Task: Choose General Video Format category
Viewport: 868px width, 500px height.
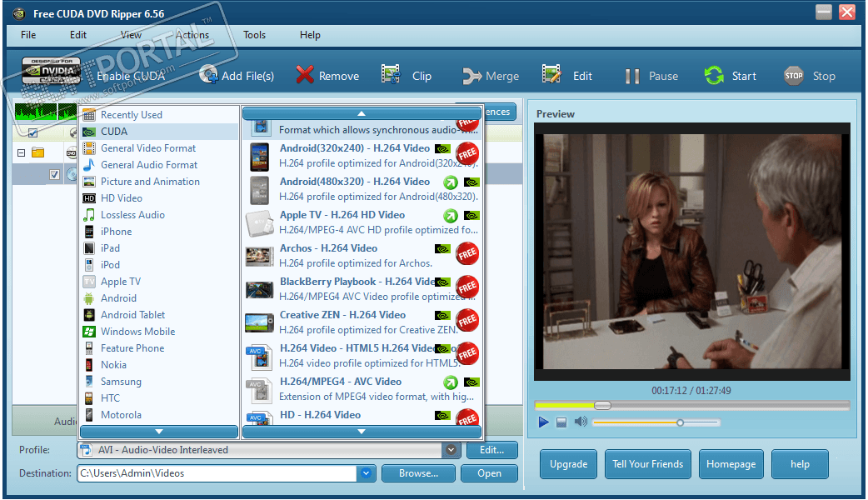Action: (x=159, y=147)
